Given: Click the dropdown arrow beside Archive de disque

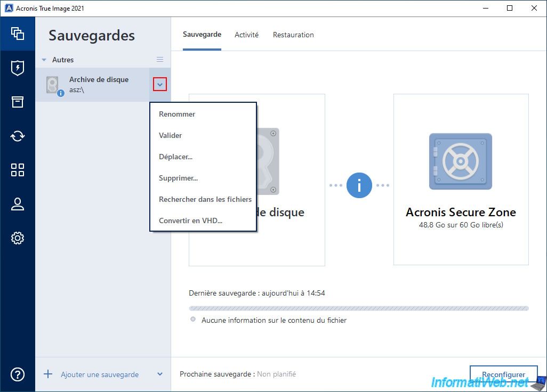Looking at the screenshot, I should 160,84.
